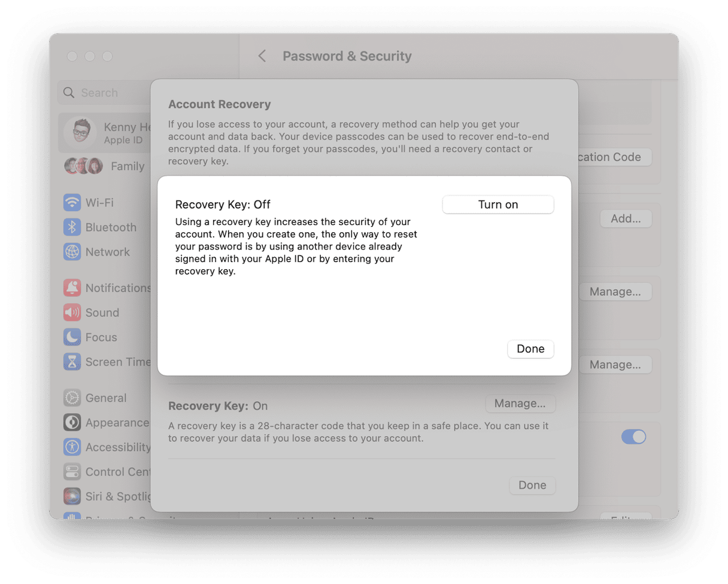Click Done in the Account Recovery sheet
728x584 pixels.
coord(532,485)
